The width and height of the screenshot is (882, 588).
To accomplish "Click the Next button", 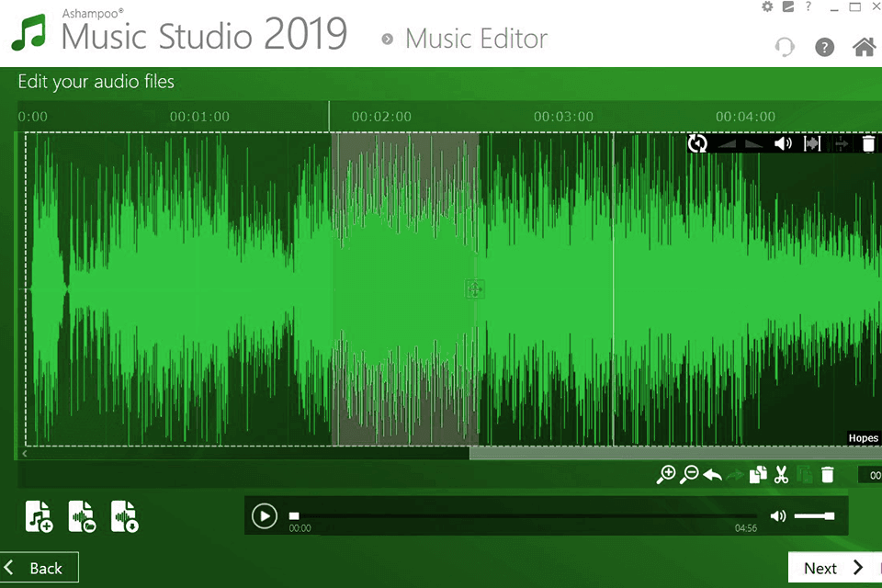I will pos(835,568).
